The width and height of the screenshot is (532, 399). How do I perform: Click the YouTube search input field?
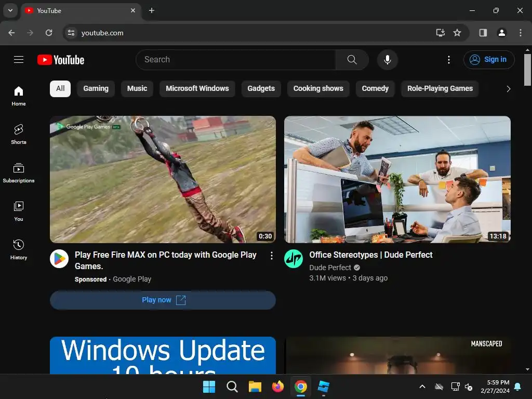[x=236, y=60]
